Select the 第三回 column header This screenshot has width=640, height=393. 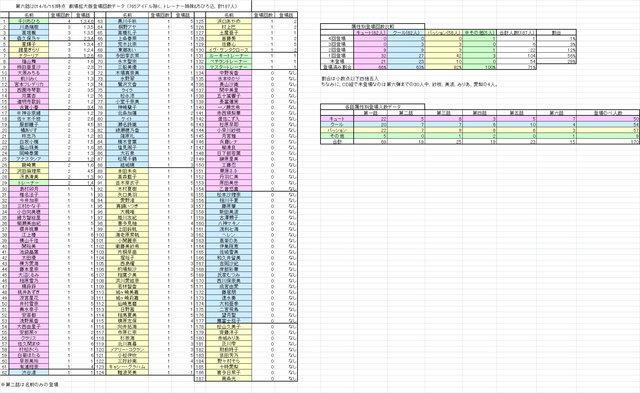[x=444, y=113]
